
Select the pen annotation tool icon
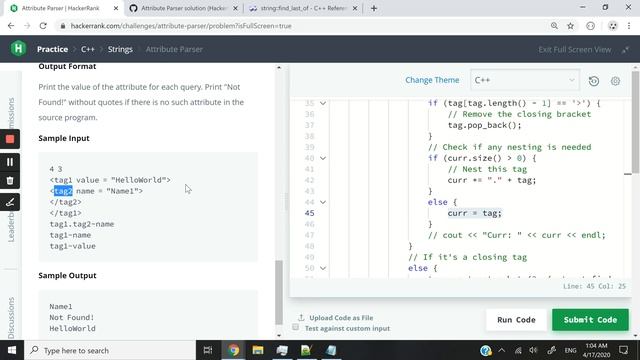pos(10,202)
